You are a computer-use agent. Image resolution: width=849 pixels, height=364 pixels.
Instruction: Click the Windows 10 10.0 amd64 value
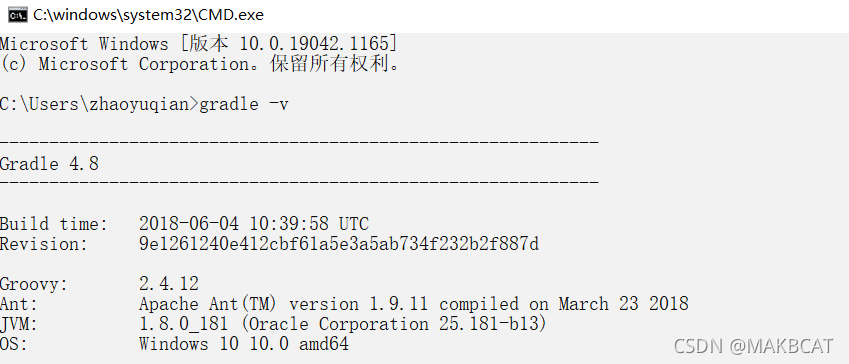(x=244, y=344)
